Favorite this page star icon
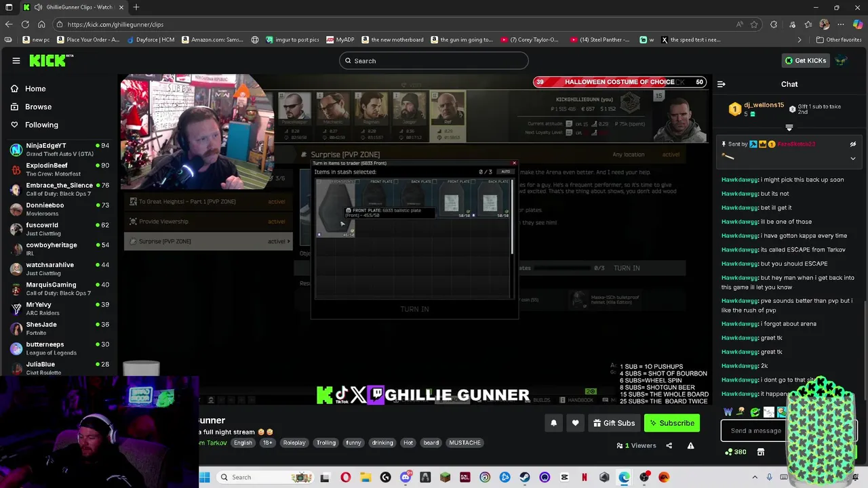The image size is (868, 488). tap(754, 24)
